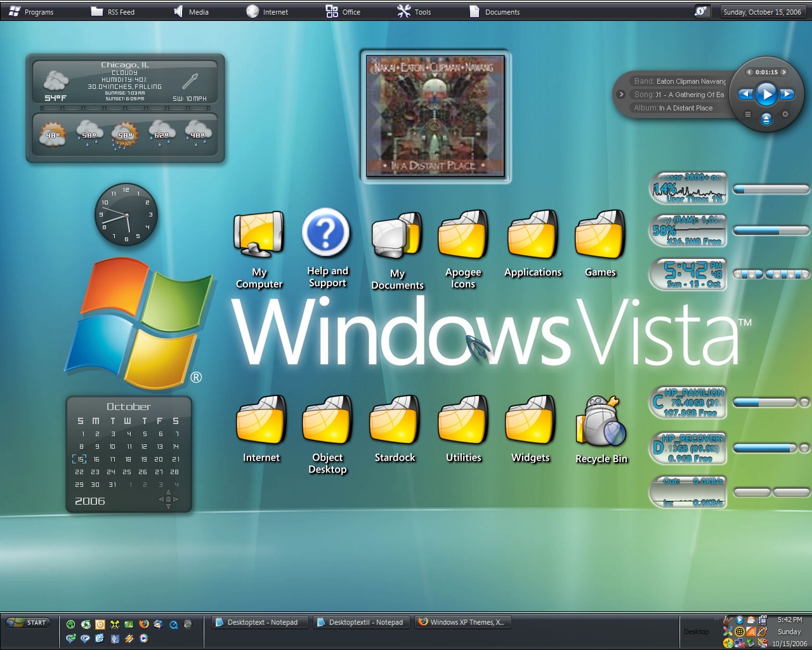Open the Programs menu in top bar
Image resolution: width=812 pixels, height=650 pixels.
(x=31, y=11)
